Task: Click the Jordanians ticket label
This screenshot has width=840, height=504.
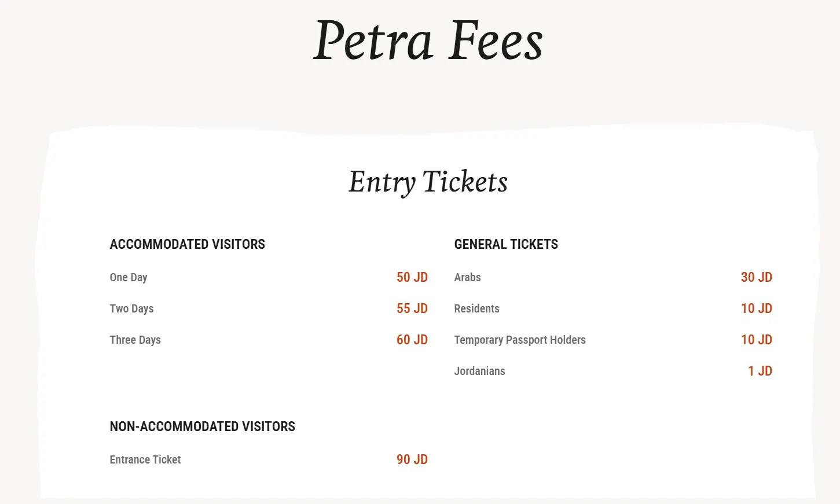Action: (479, 371)
